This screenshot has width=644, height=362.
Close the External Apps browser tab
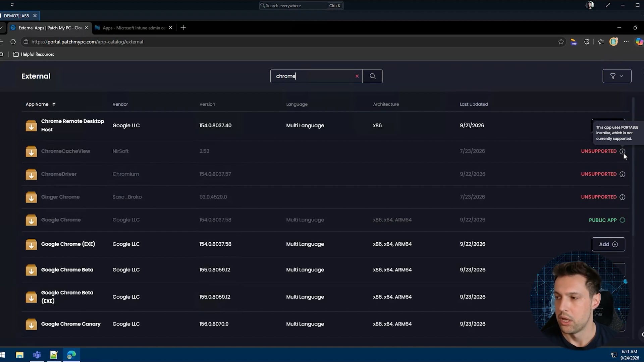[x=86, y=28]
